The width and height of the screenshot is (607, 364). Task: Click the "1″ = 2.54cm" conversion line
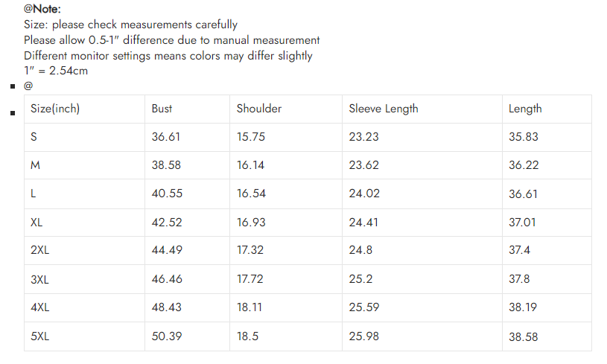click(56, 71)
